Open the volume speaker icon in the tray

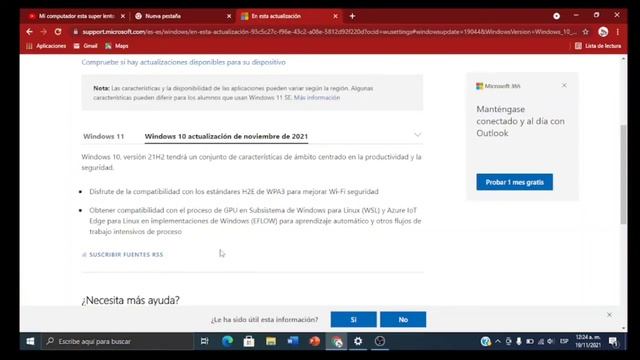click(x=551, y=341)
